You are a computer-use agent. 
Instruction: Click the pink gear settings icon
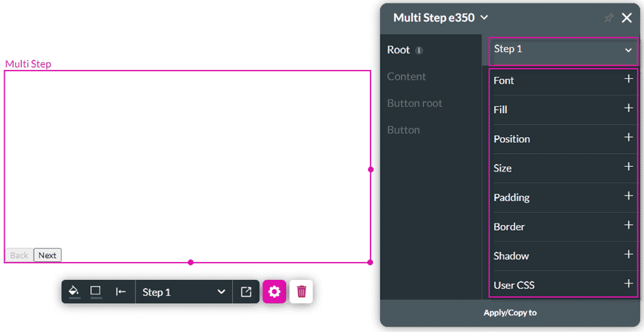coord(274,292)
